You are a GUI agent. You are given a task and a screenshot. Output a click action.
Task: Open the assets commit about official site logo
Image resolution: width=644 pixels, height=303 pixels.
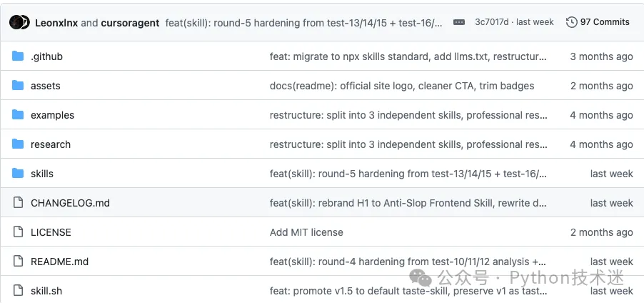(402, 86)
